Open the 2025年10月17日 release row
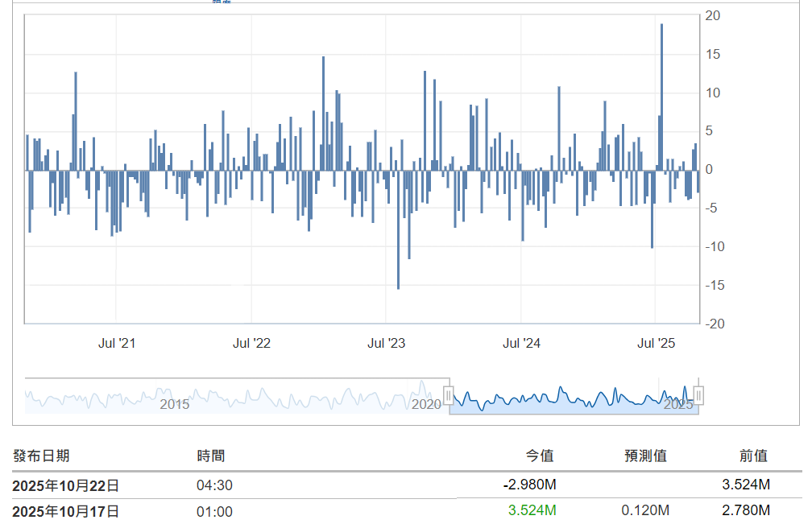The image size is (812, 524). (x=66, y=511)
